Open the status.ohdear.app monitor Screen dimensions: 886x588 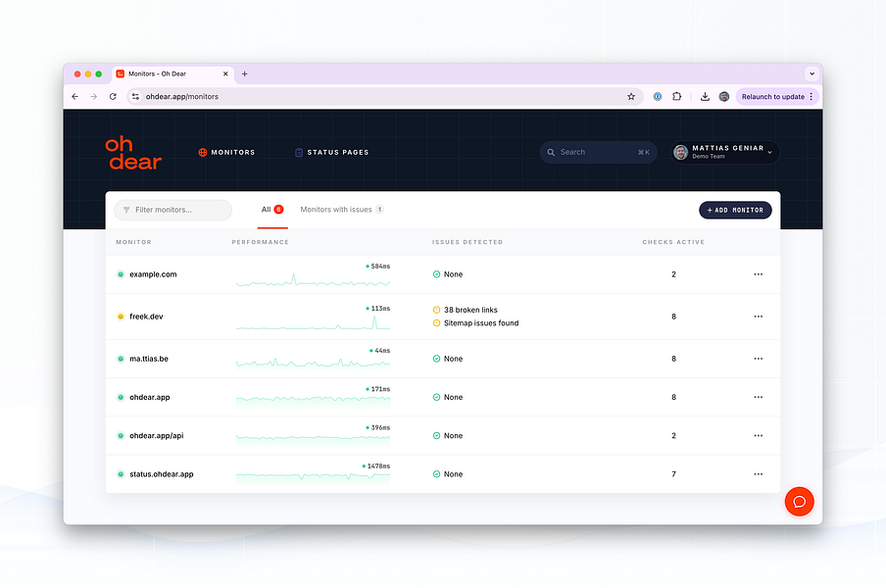click(x=162, y=474)
